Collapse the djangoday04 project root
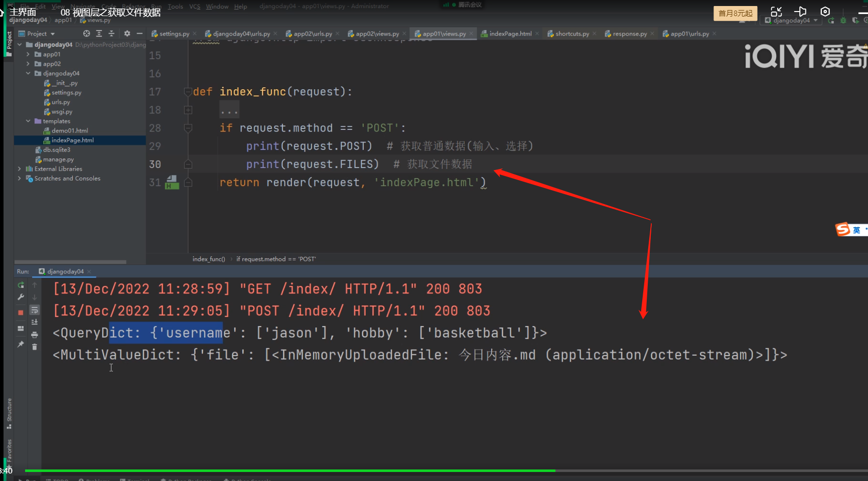 point(20,45)
